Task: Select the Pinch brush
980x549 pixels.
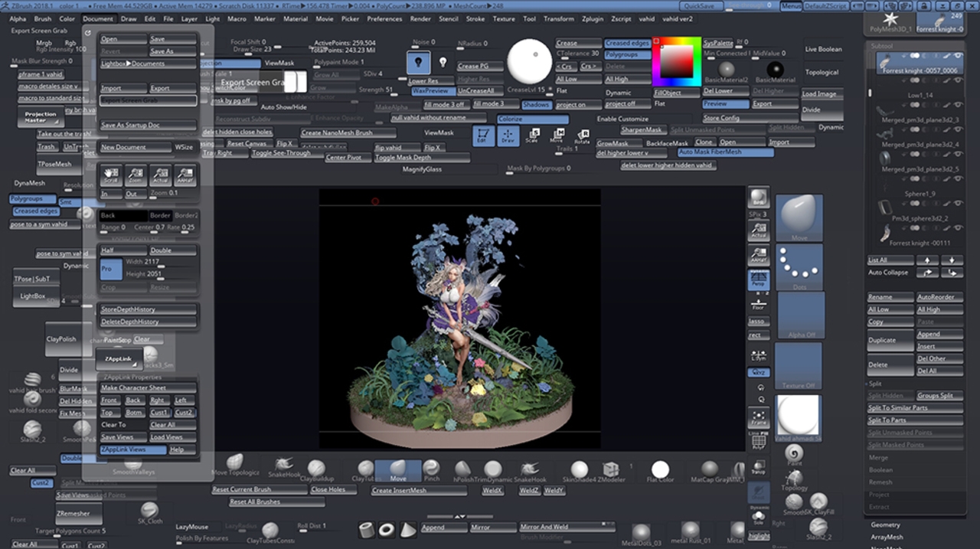Action: tap(432, 470)
